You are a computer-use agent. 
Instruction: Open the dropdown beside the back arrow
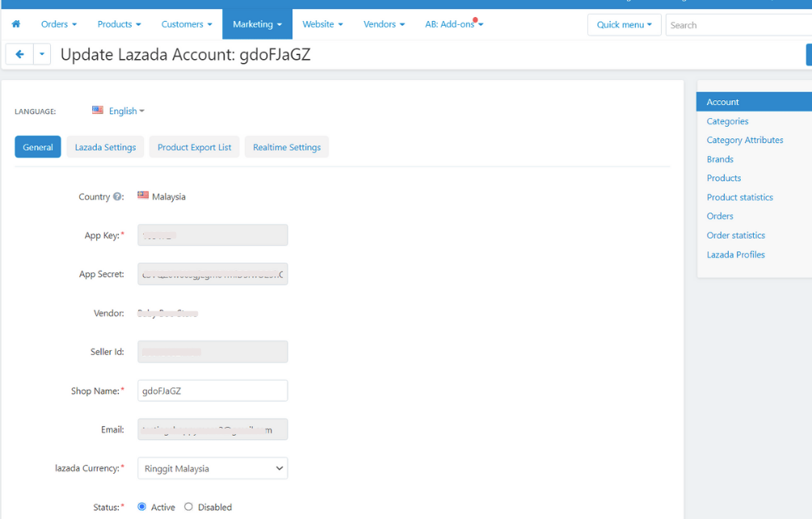(42, 54)
